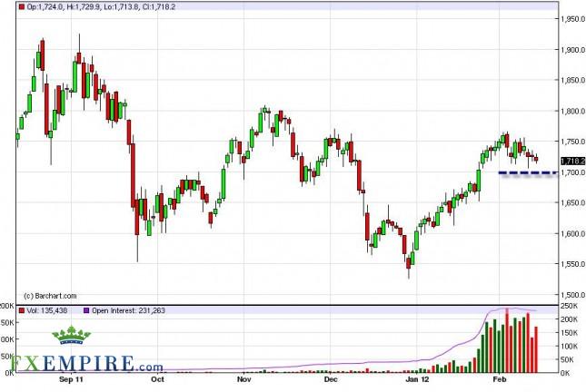Click the 'Oct' date axis label
This screenshot has height=392, width=586.
[157, 379]
